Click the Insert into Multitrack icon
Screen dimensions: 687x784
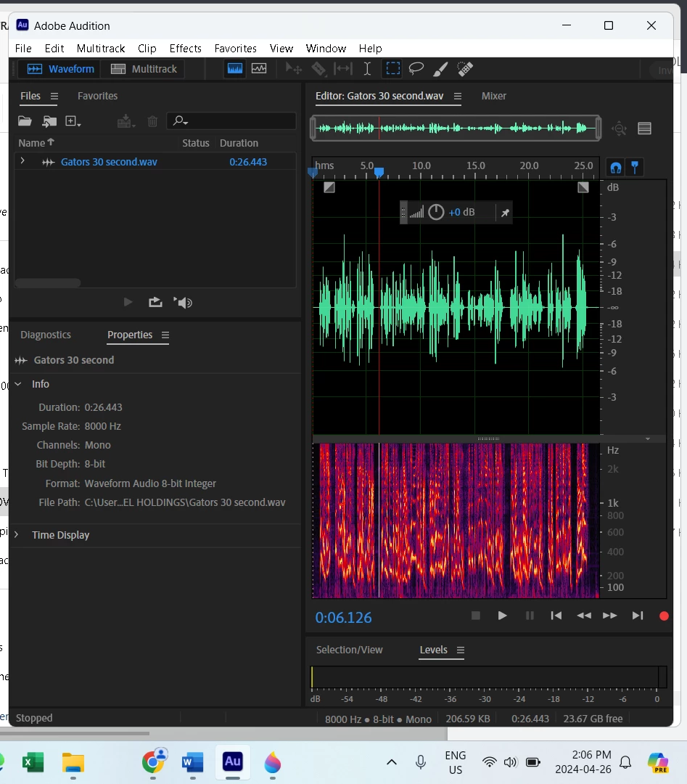pyautogui.click(x=126, y=121)
